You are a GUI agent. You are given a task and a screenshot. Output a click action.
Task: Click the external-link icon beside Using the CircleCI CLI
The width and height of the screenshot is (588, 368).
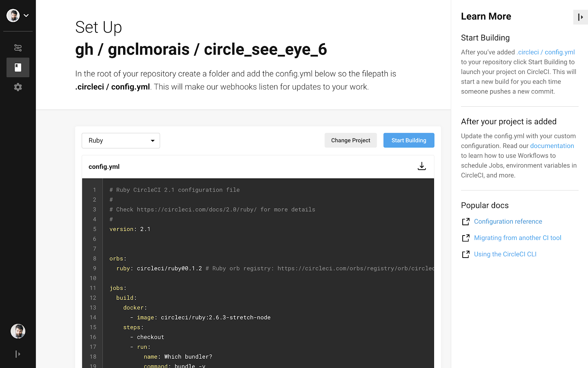pos(466,254)
